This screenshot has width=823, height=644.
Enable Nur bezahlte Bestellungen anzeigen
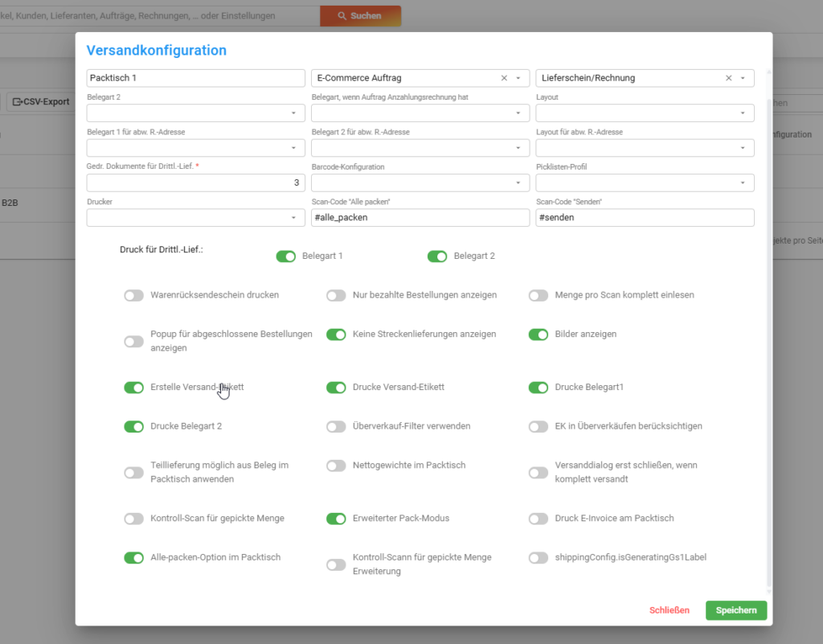pos(336,296)
